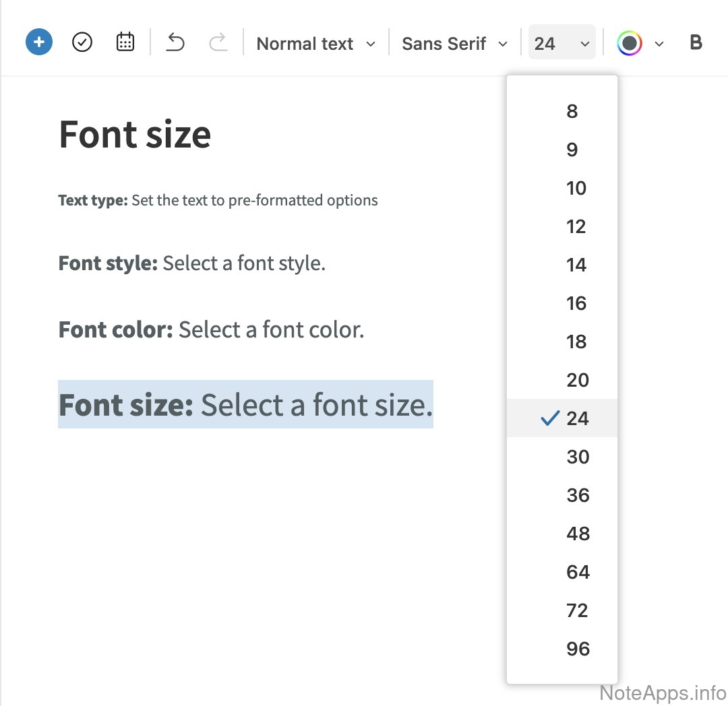Select font size 64 in dropdown

point(578,572)
